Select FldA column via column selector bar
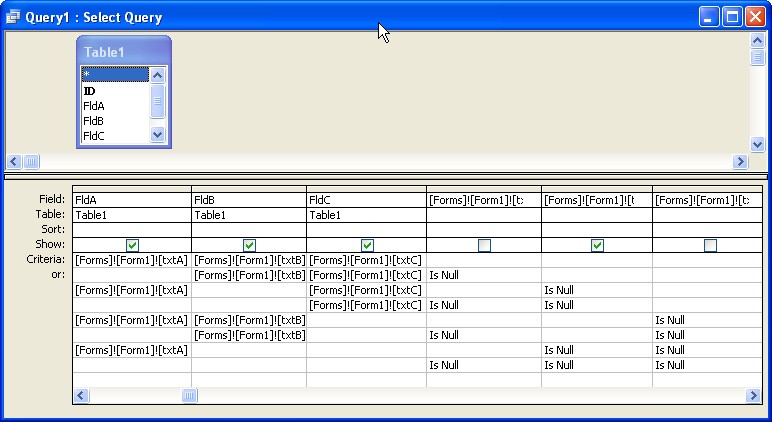This screenshot has height=422, width=772. 132,189
